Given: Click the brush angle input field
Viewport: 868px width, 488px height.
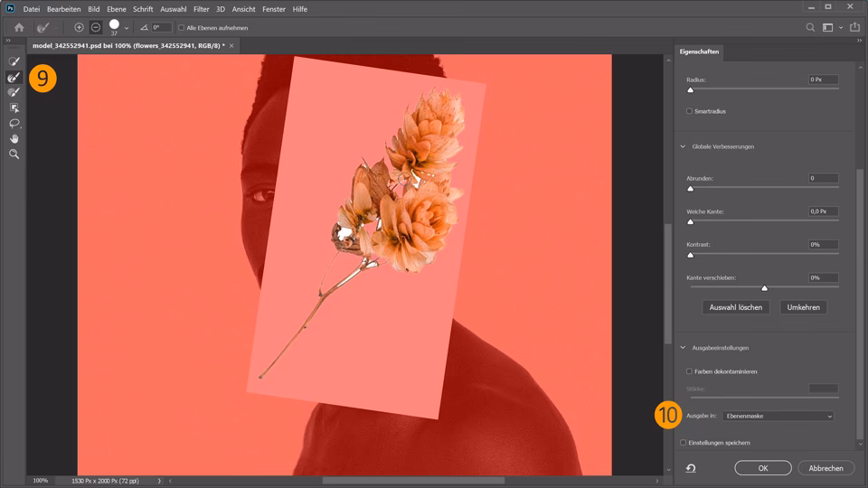Looking at the screenshot, I should coord(162,27).
